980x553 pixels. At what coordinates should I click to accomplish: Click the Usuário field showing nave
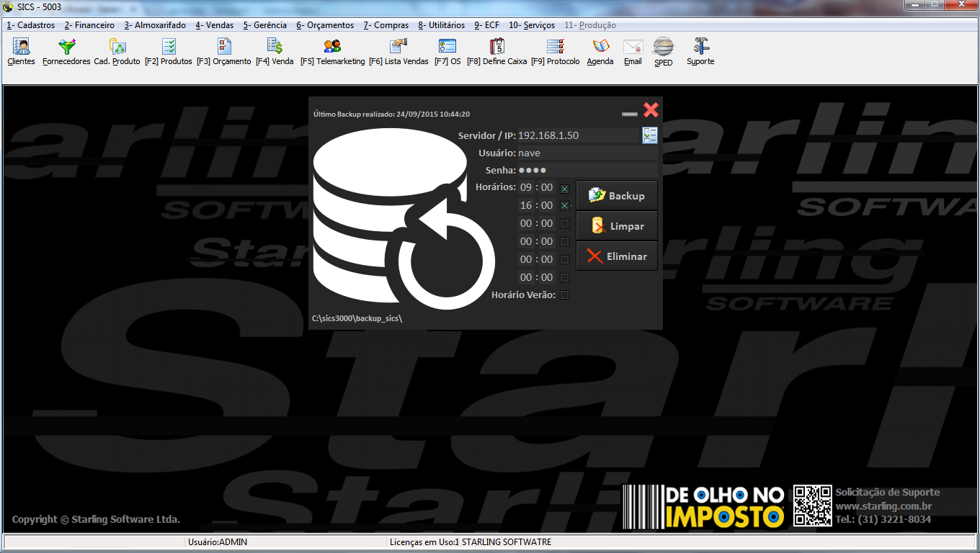point(587,153)
